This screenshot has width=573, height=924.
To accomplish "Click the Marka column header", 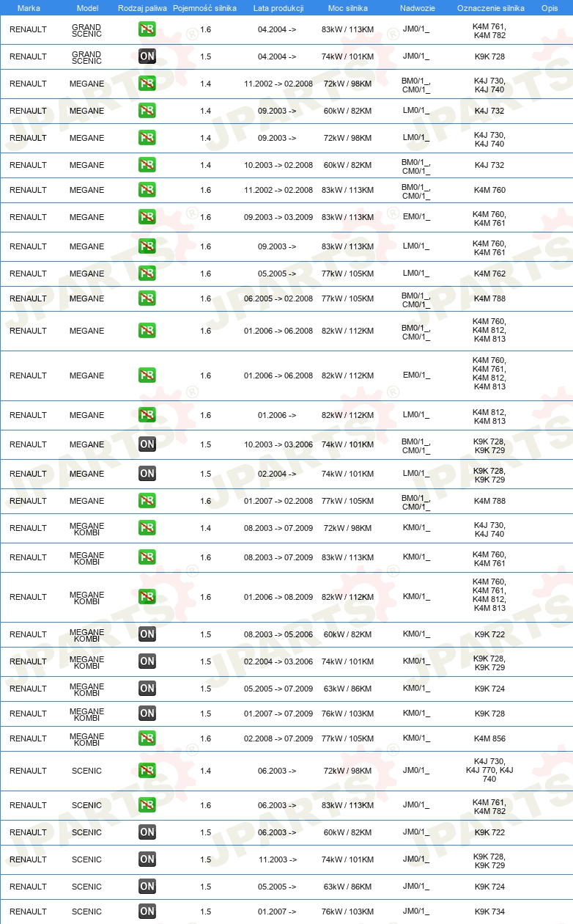I will click(x=29, y=8).
